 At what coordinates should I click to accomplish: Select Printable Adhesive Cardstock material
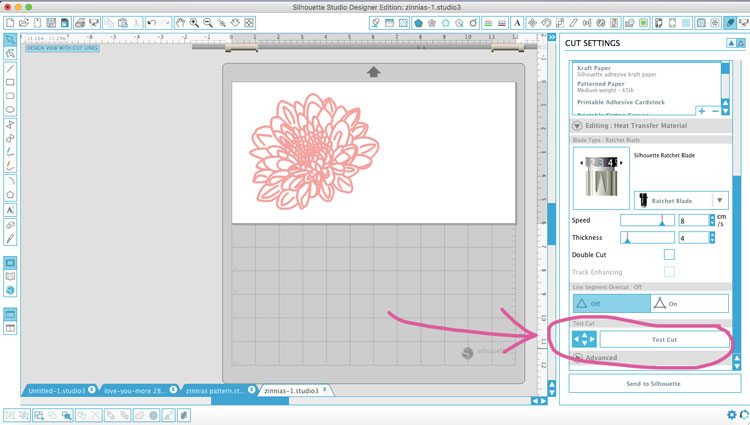[x=621, y=102]
